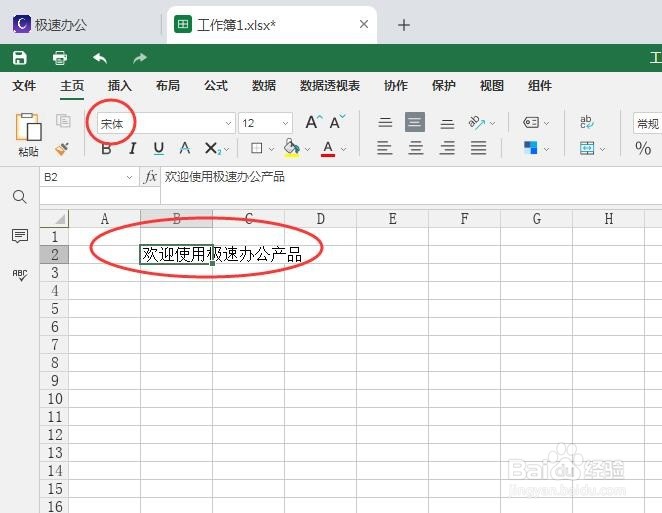Toggle the text effect A button
The width and height of the screenshot is (662, 513).
click(x=184, y=149)
